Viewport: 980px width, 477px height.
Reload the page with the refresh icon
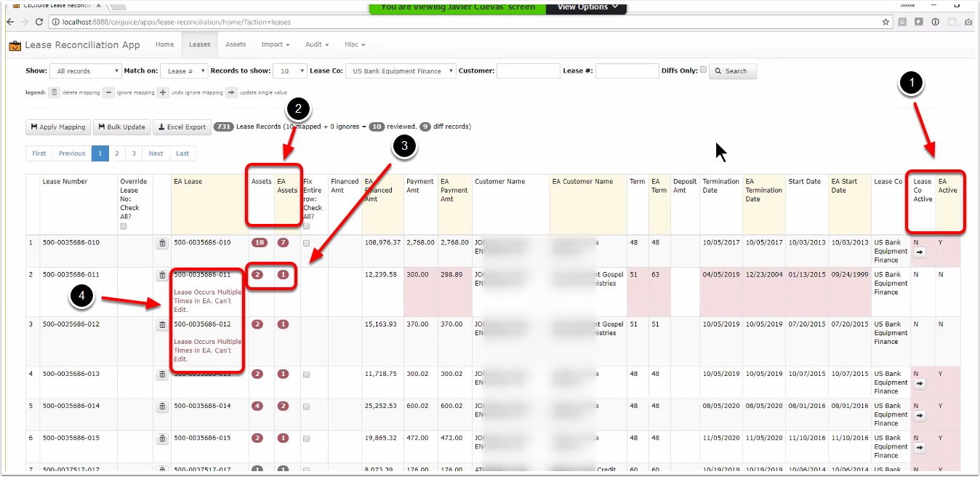pos(41,22)
